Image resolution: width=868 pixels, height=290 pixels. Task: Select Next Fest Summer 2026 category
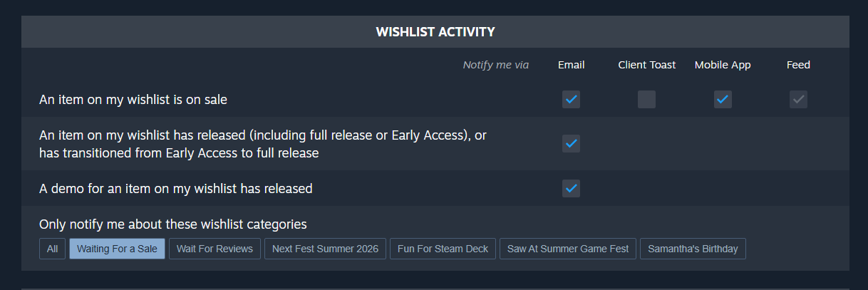[326, 249]
